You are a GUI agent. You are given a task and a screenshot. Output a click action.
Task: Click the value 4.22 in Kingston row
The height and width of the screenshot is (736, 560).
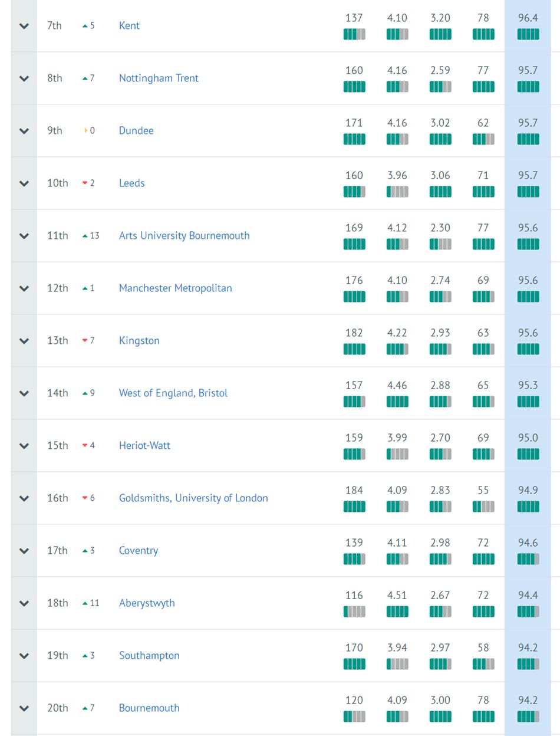point(397,333)
